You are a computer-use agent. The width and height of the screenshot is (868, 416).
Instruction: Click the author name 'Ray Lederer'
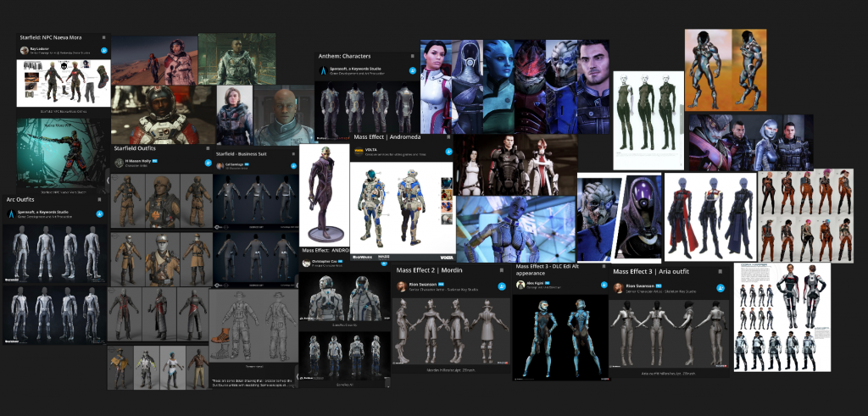tap(40, 48)
